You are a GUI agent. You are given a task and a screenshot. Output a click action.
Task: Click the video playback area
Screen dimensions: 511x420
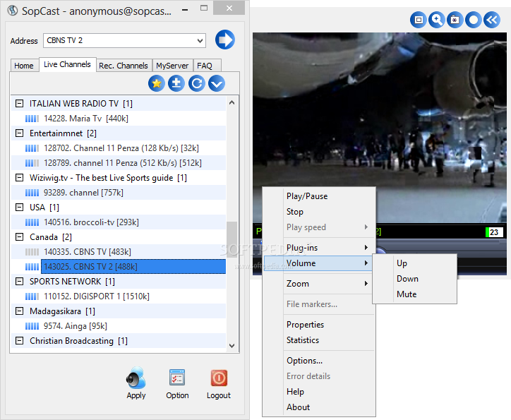380,128
